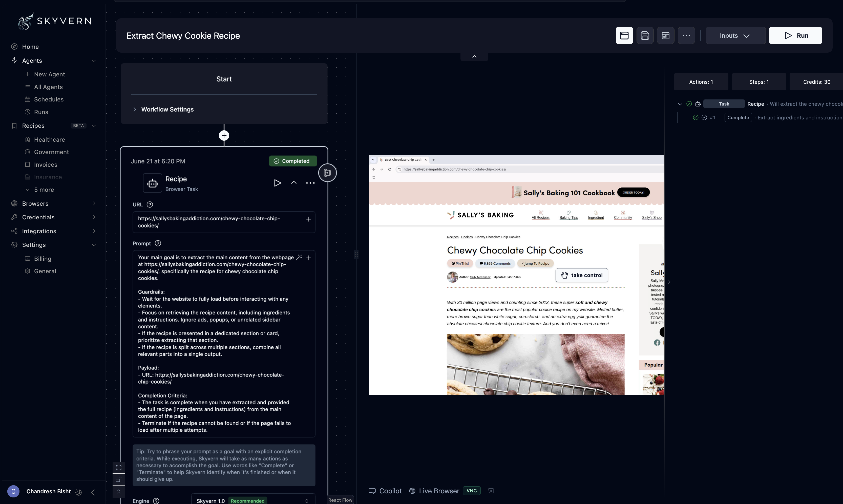Screen dimensions: 843x504
Task: Collapse the sidebar with the left chevron
Action: click(x=93, y=492)
